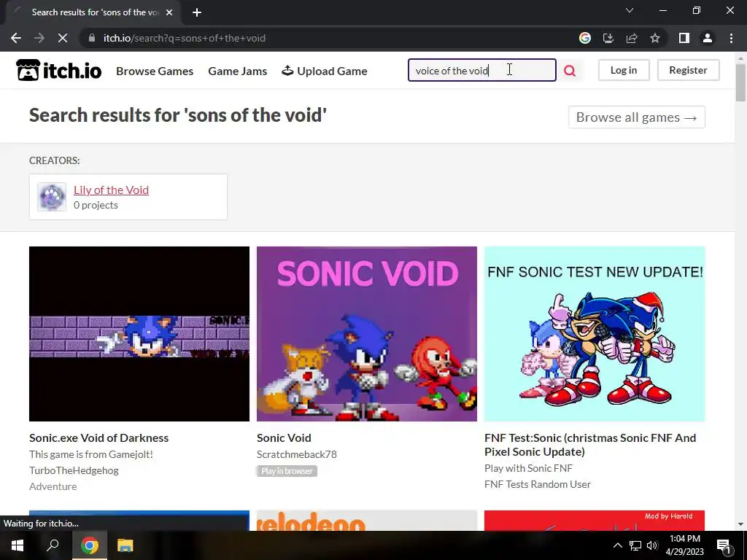Click the Google icon in address bar
The image size is (747, 560).
click(584, 38)
